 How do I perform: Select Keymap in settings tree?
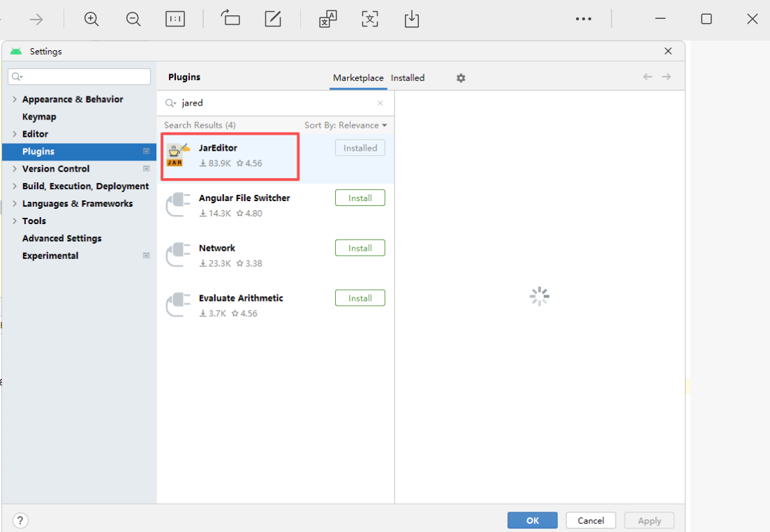click(x=39, y=117)
